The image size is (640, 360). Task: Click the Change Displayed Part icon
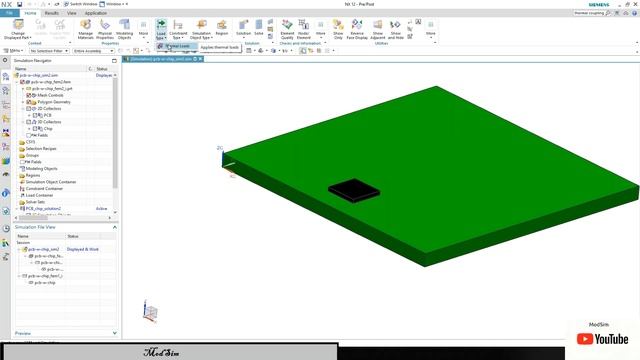pos(18,24)
